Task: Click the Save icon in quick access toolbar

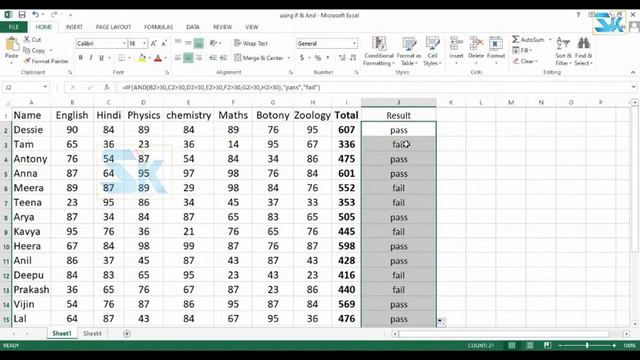Action: point(22,15)
